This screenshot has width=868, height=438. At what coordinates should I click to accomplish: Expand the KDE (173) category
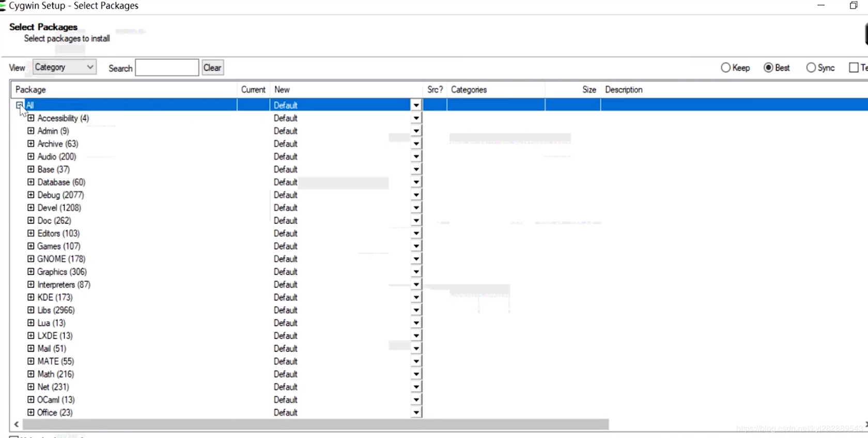point(31,297)
